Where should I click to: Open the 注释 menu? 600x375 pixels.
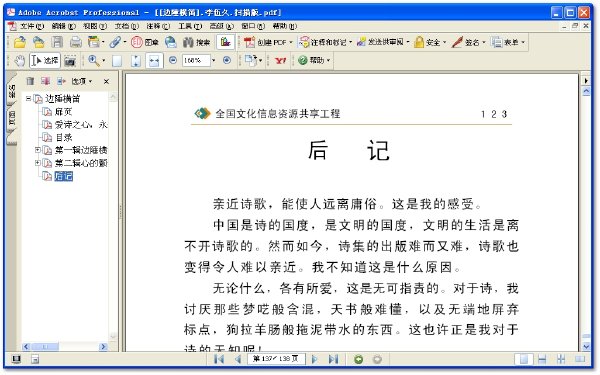point(158,26)
